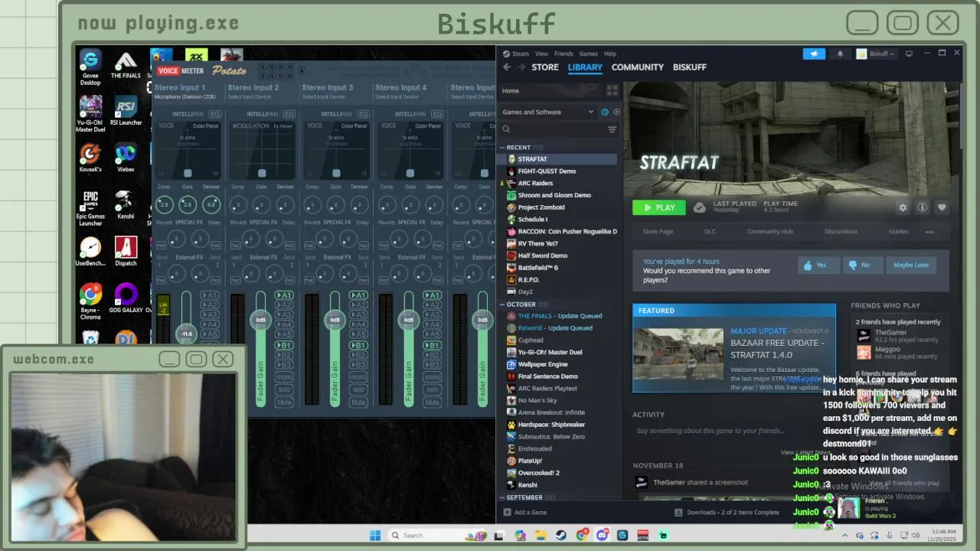Screen dimensions: 980x551
Task: Open Discord from the taskbar
Action: pyautogui.click(x=602, y=535)
